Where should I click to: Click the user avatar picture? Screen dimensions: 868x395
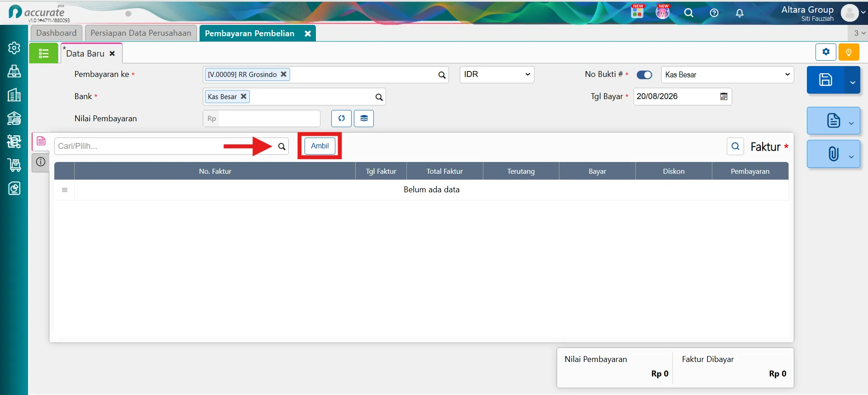coord(849,13)
